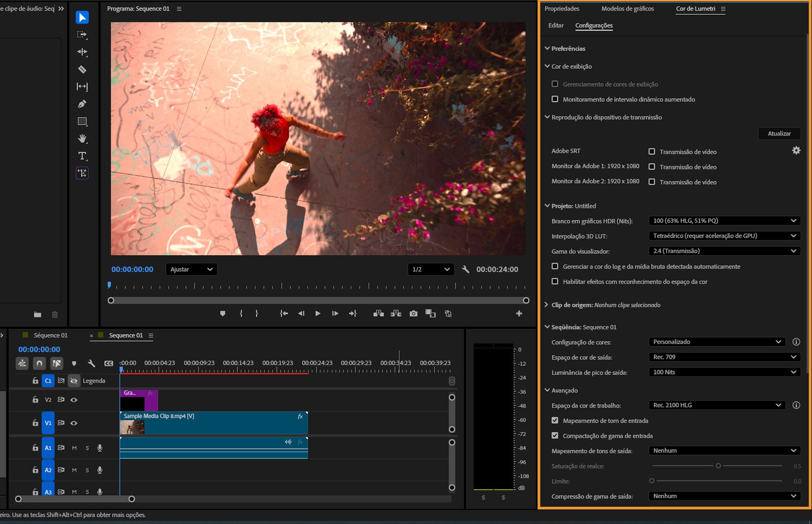The height and width of the screenshot is (524, 812).
Task: Check Transmissão de vídeo for Adobe SRT
Action: [x=652, y=151]
